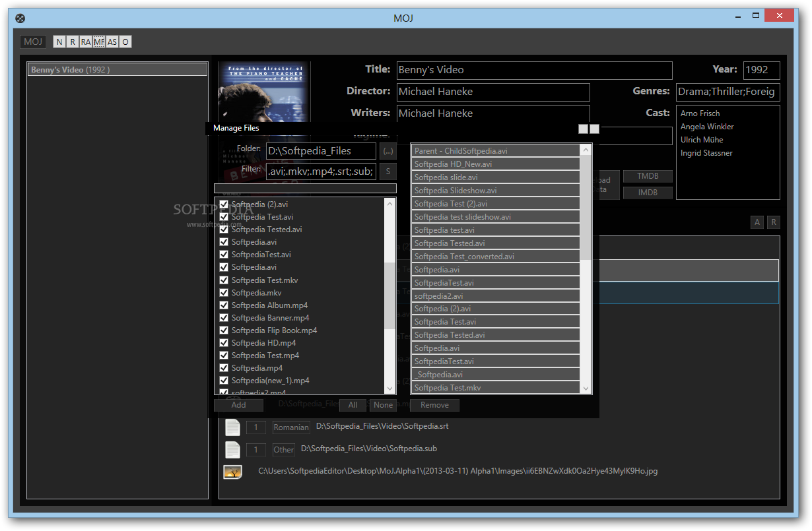Select Ulrich Mühe in the Cast list
Screen dimensions: 812x531
click(702, 140)
